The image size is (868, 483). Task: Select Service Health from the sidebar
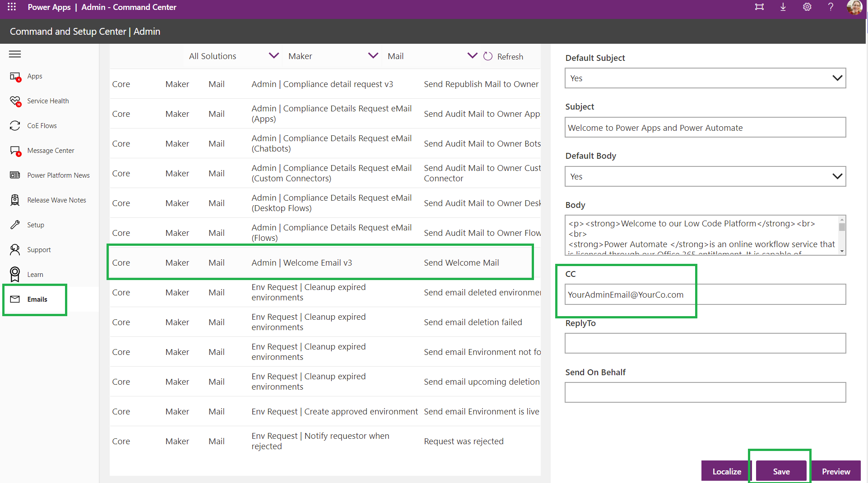(48, 101)
